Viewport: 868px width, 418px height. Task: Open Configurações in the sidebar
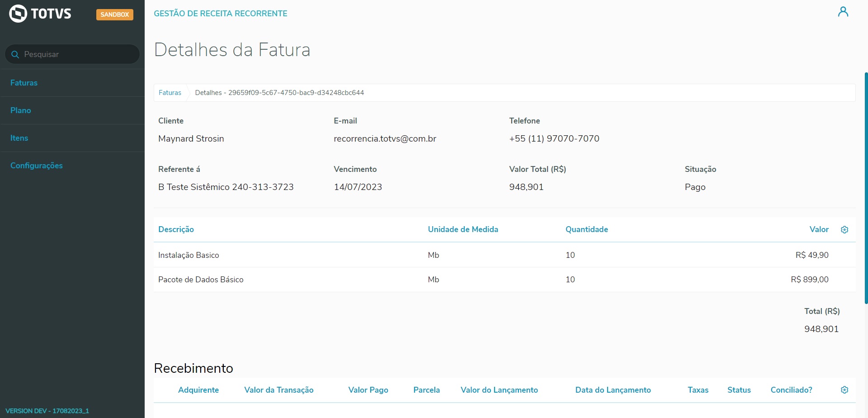pyautogui.click(x=37, y=166)
